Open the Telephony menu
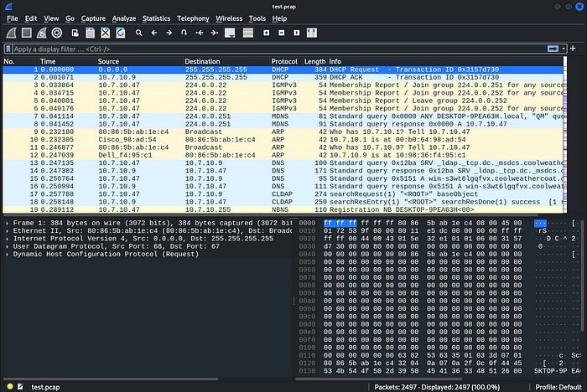The height and width of the screenshot is (392, 587). pos(193,18)
